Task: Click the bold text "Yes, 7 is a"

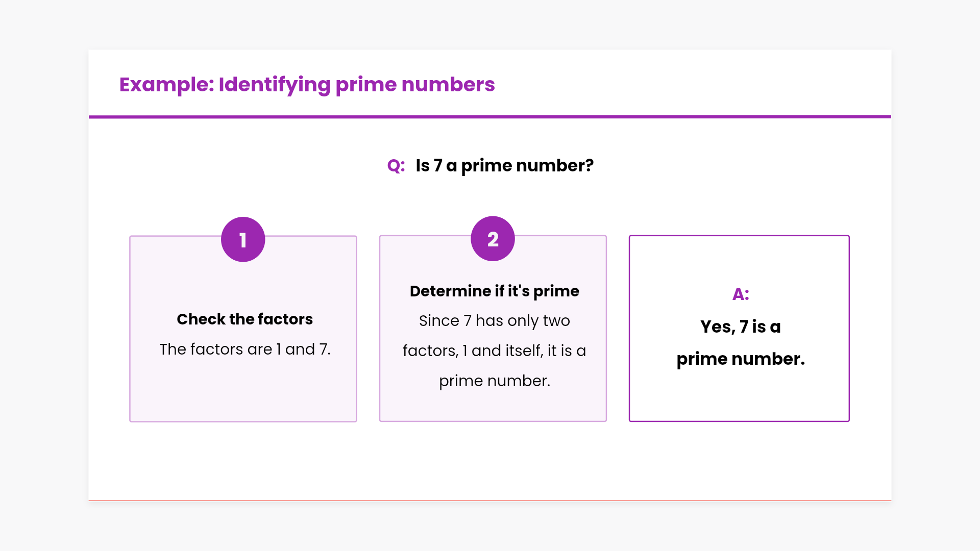Action: point(740,327)
